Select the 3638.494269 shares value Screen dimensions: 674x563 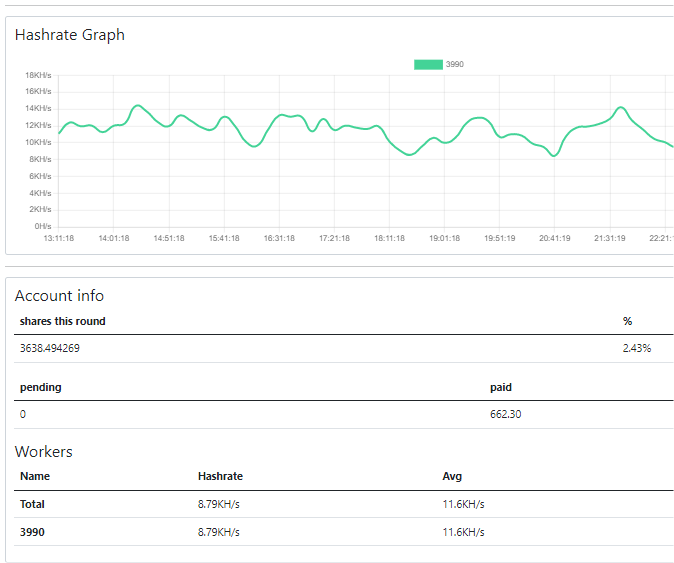pos(50,348)
